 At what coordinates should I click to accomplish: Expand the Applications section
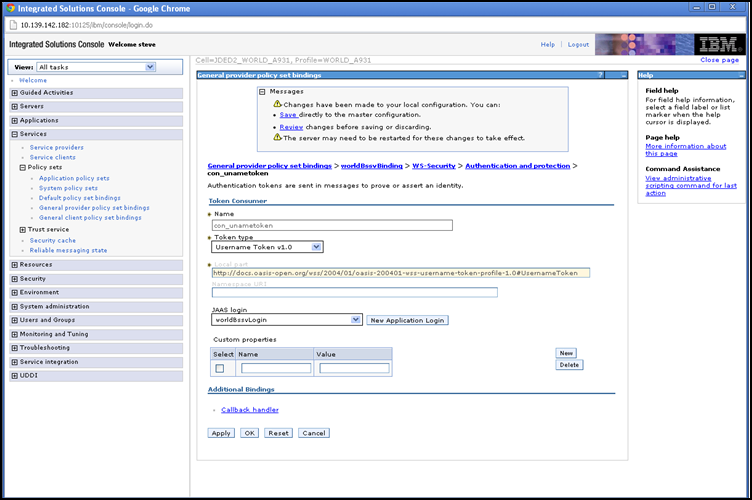(x=15, y=120)
